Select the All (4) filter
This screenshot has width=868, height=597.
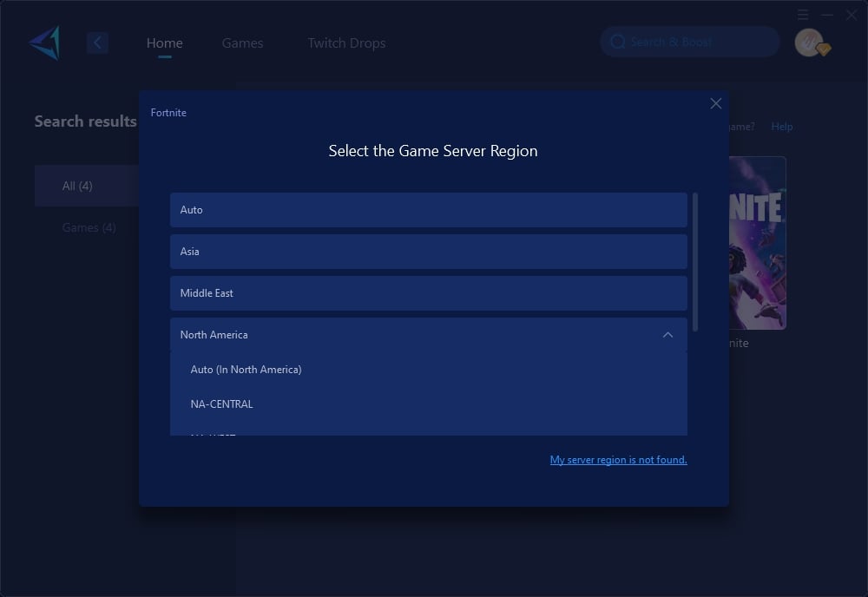(x=87, y=186)
